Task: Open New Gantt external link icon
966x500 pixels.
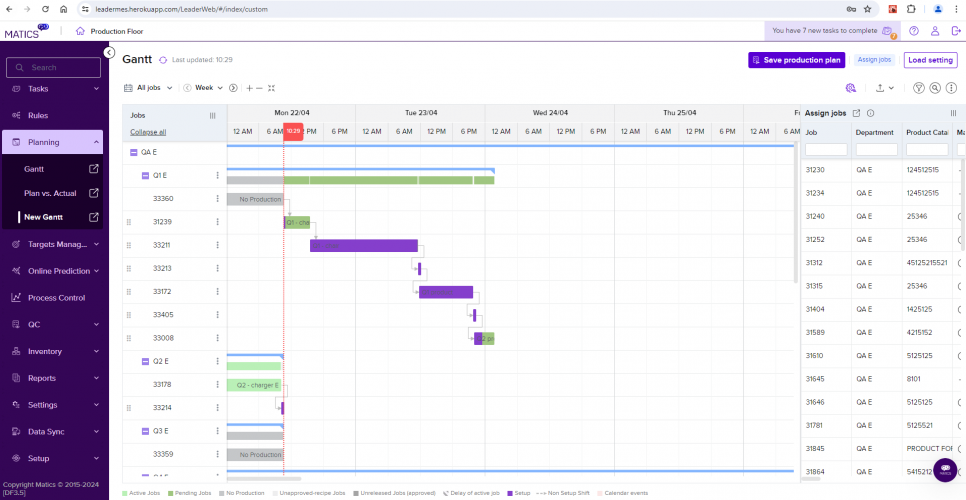Action: pos(94,217)
